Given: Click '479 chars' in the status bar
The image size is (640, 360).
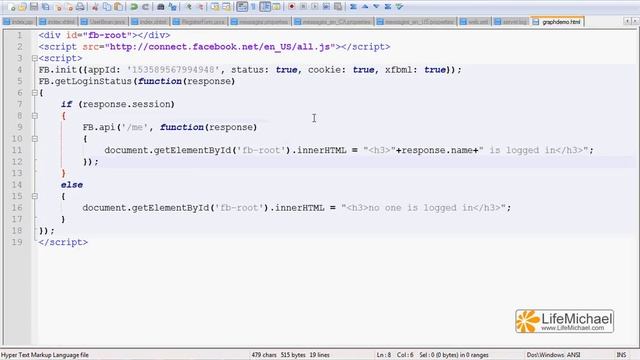Looking at the screenshot, I should click(264, 355).
